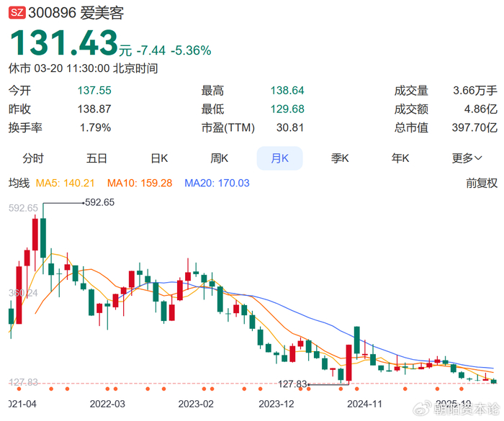Select the 分时 chart tab

tap(33, 158)
